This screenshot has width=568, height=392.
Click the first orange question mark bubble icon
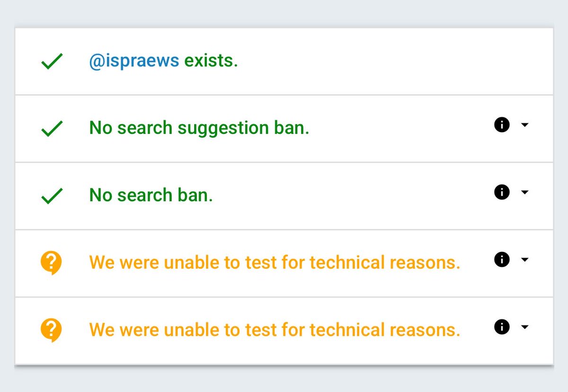point(51,263)
